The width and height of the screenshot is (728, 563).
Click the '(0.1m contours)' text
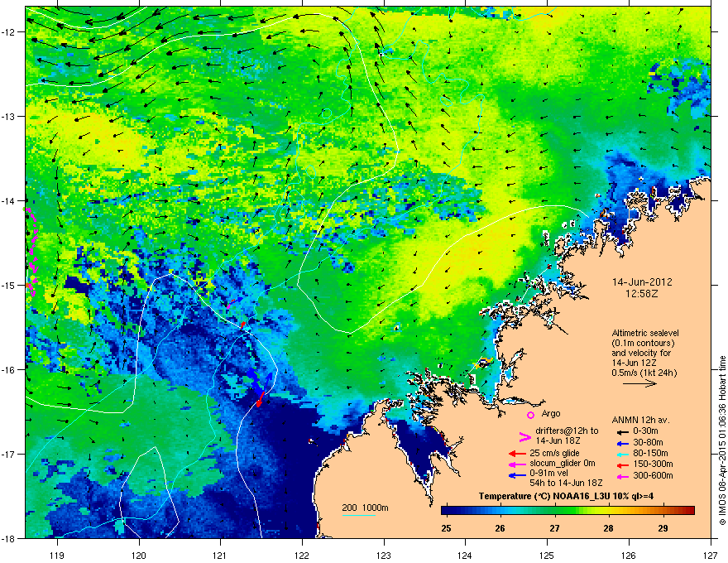click(643, 344)
